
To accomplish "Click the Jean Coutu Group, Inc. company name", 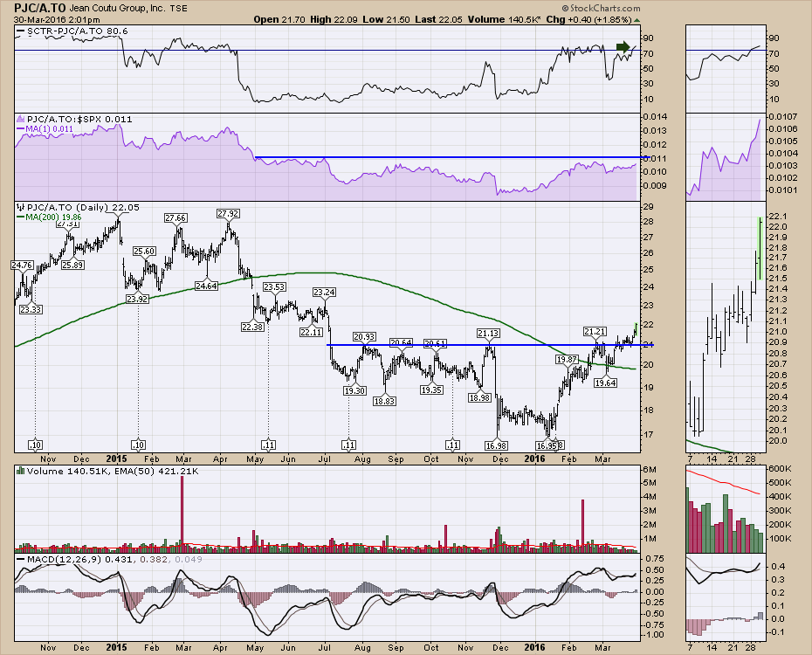I will 117,8.
